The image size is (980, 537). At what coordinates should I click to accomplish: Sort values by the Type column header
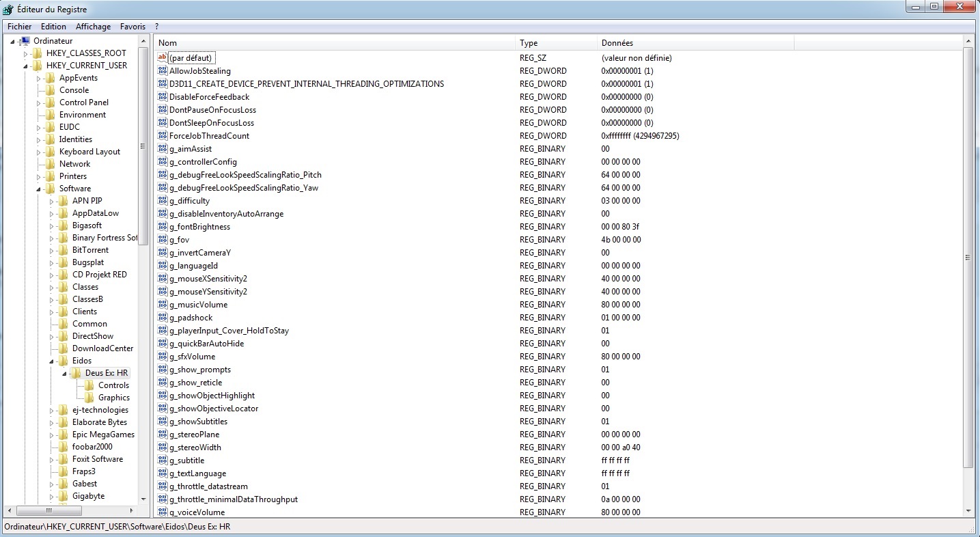pos(556,43)
